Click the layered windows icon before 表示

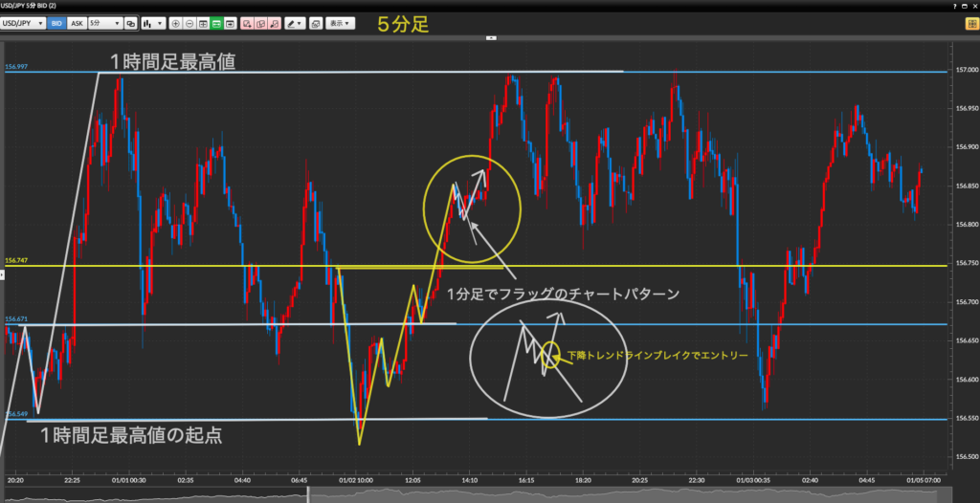pos(316,22)
